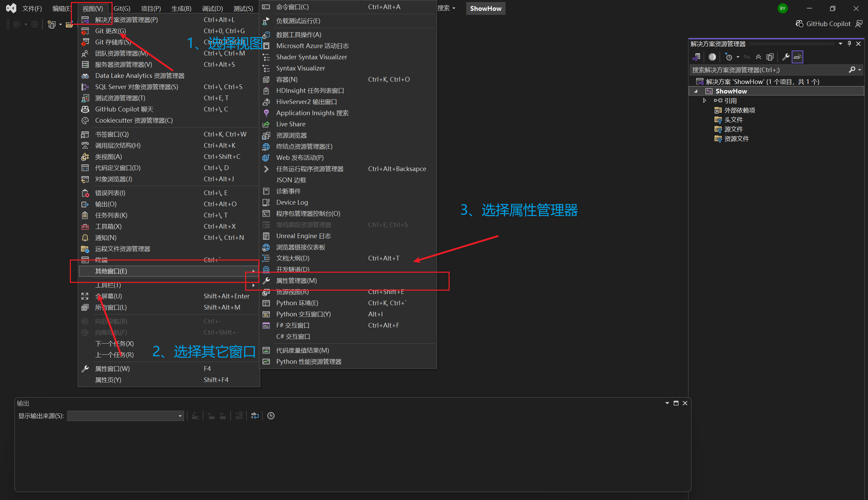Open the Output window position dropdown arrow
This screenshot has width=868, height=500.
667,403
